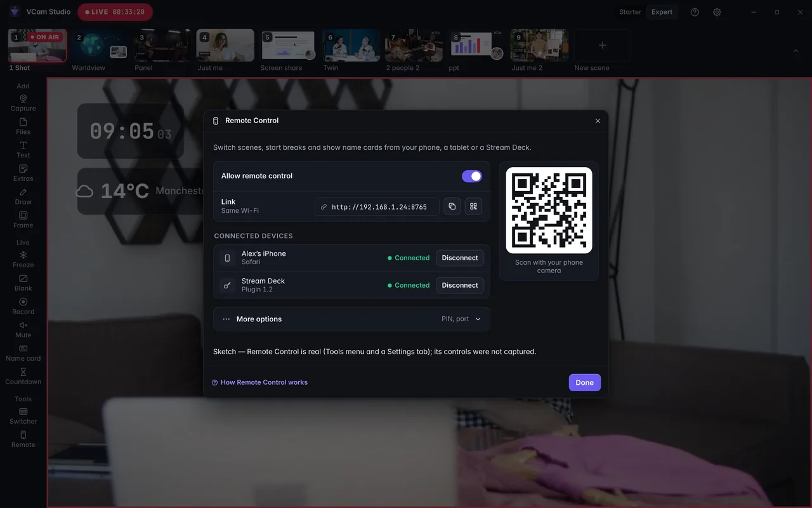Switch to Expert mode
Screen dimensions: 812x508
pyautogui.click(x=662, y=12)
